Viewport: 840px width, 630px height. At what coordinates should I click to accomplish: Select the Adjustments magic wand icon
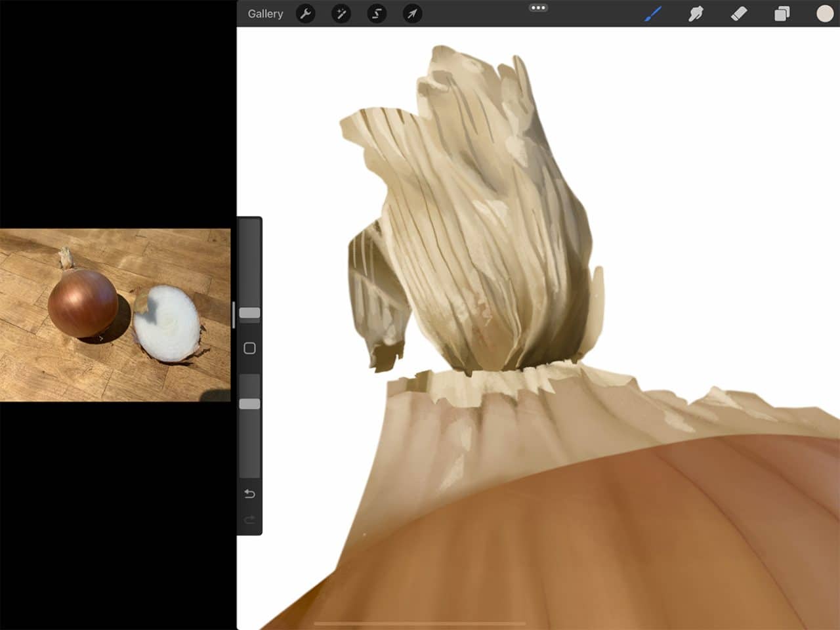341,14
